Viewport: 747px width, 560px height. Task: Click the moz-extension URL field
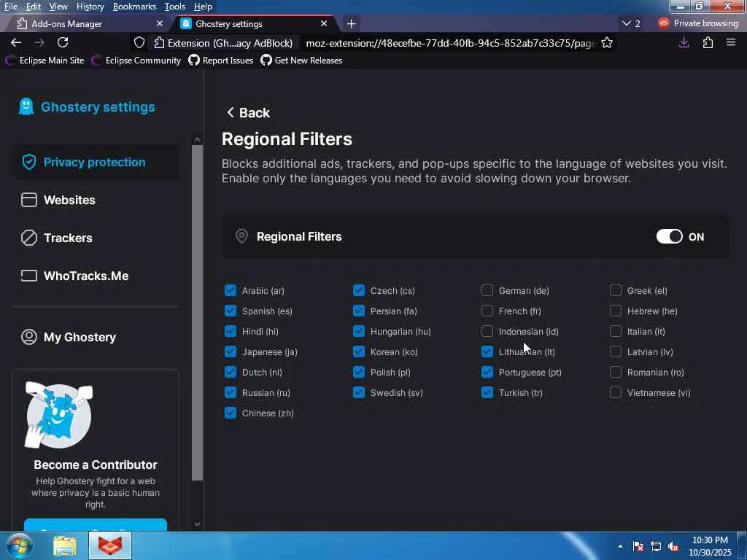449,43
